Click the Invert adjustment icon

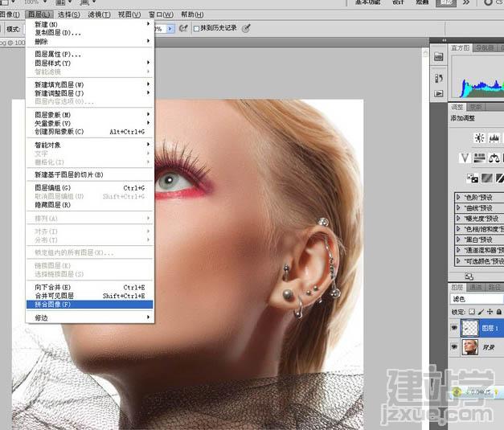(472, 178)
